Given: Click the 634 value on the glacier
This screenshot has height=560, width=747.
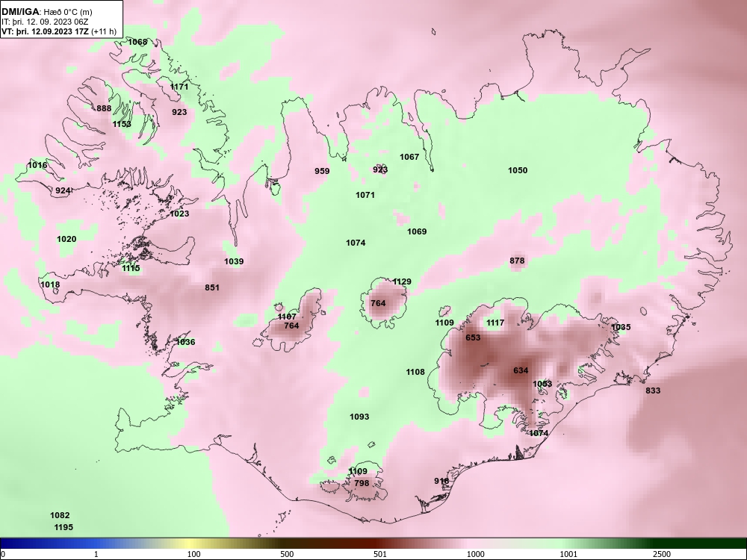Looking at the screenshot, I should (521, 370).
